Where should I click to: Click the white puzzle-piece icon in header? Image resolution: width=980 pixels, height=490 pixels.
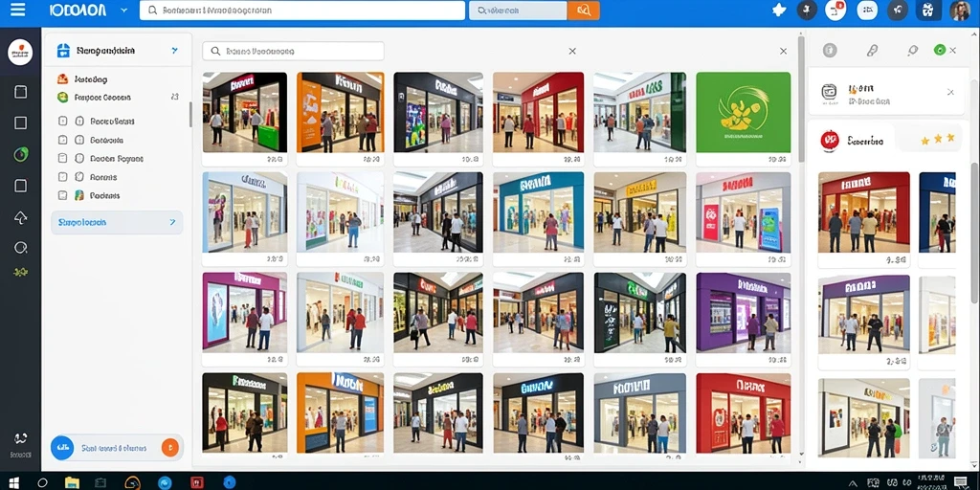pos(779,10)
